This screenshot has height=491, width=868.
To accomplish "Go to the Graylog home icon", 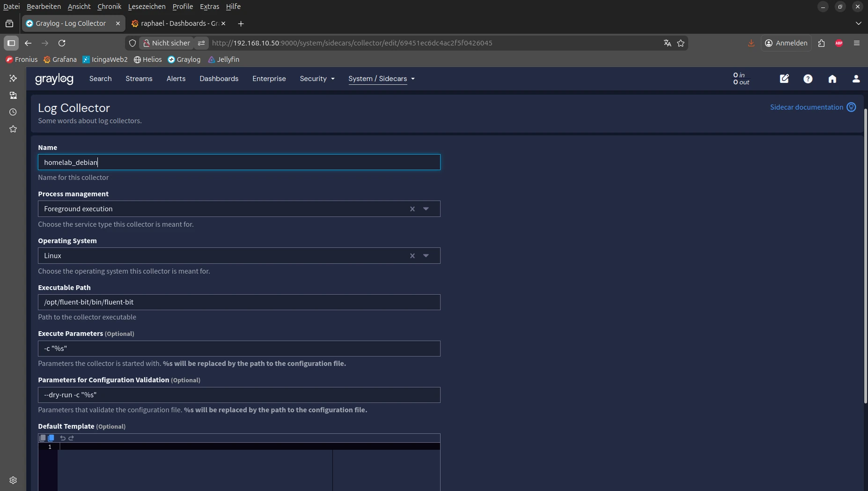I will [832, 79].
